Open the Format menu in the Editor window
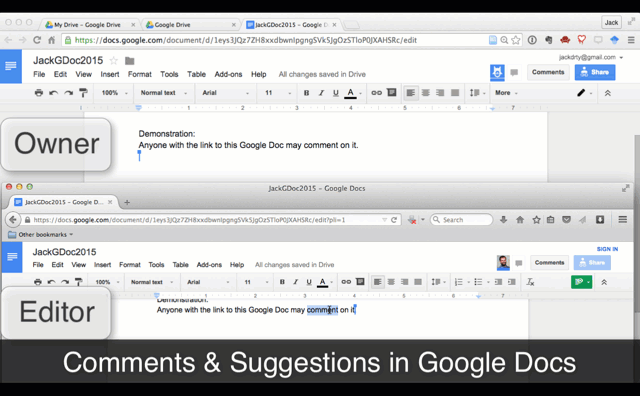Screen dimensions: 640x396 130,265
